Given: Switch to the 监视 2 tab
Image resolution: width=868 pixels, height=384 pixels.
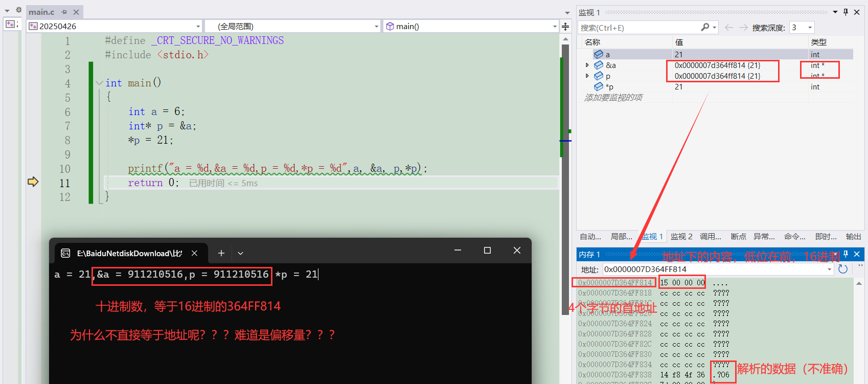Looking at the screenshot, I should [681, 236].
